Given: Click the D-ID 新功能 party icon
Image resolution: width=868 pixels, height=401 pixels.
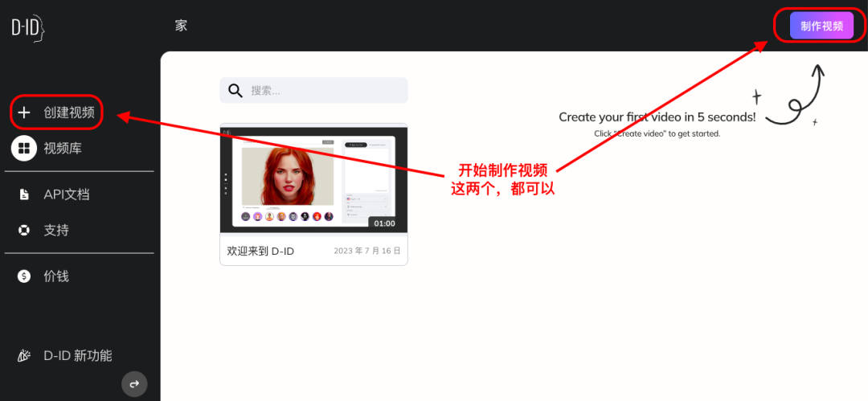Looking at the screenshot, I should pyautogui.click(x=24, y=355).
